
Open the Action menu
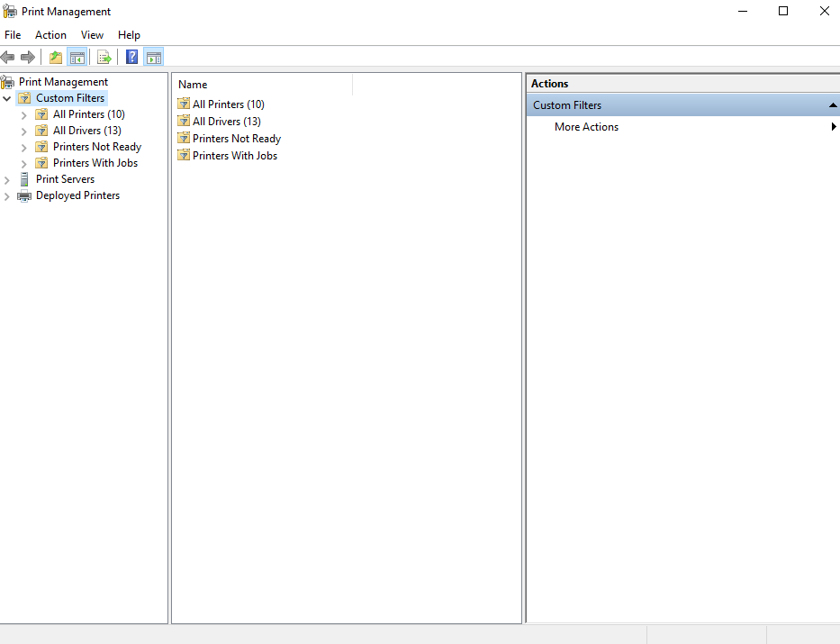pyautogui.click(x=51, y=35)
